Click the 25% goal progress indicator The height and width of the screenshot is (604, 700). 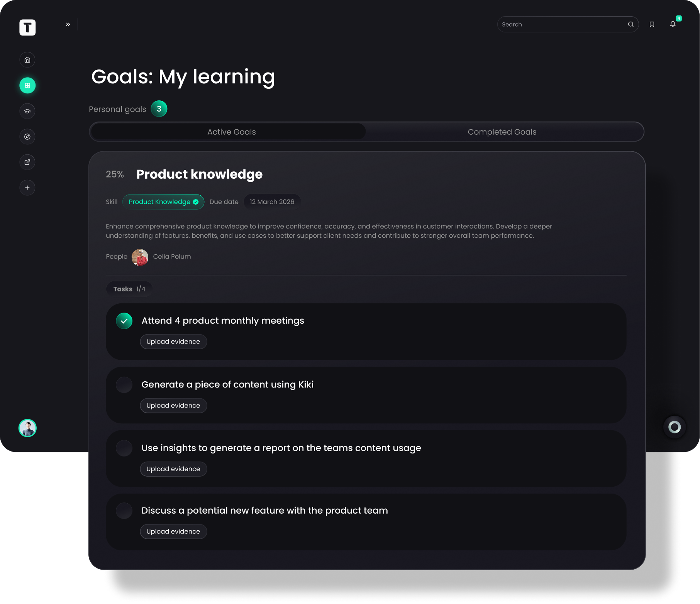click(115, 174)
